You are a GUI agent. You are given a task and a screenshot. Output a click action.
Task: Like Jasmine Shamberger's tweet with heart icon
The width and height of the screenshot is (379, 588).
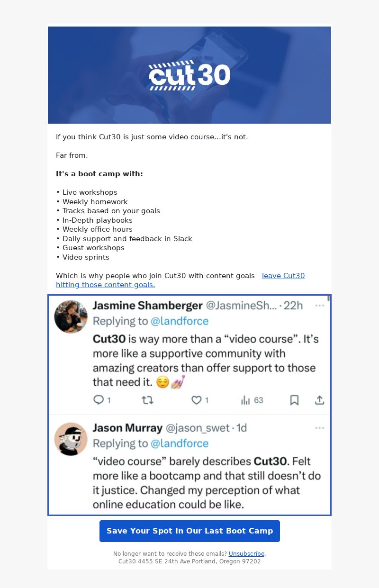click(196, 400)
